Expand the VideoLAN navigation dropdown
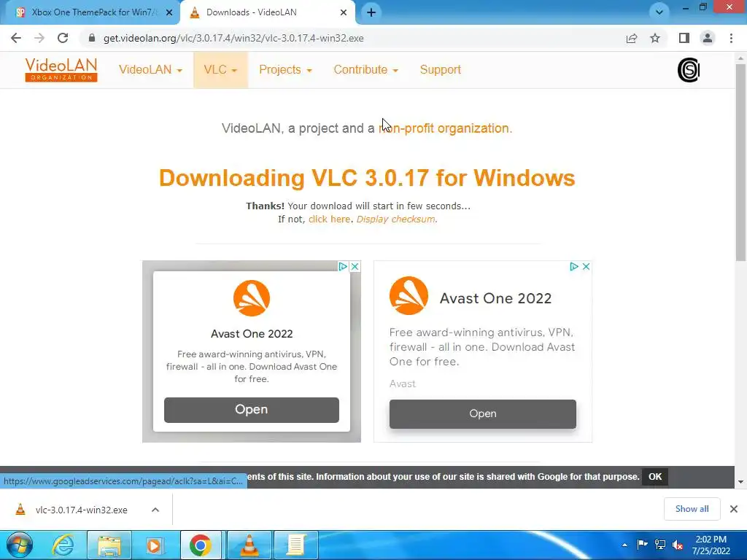The image size is (747, 560). [x=150, y=69]
